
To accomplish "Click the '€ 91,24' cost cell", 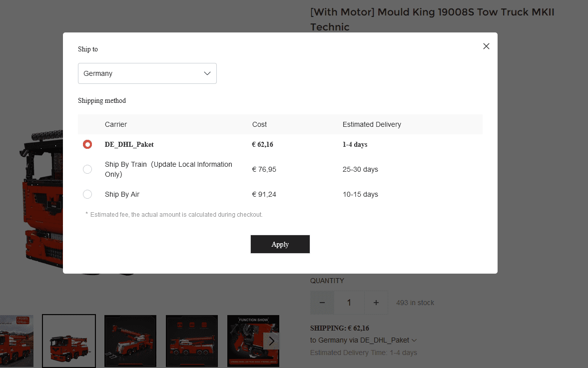I will [x=264, y=195].
